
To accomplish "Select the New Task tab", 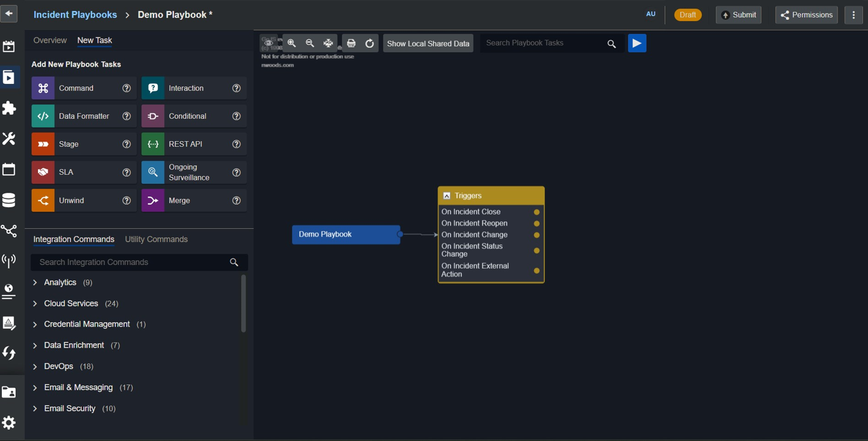I will (95, 40).
